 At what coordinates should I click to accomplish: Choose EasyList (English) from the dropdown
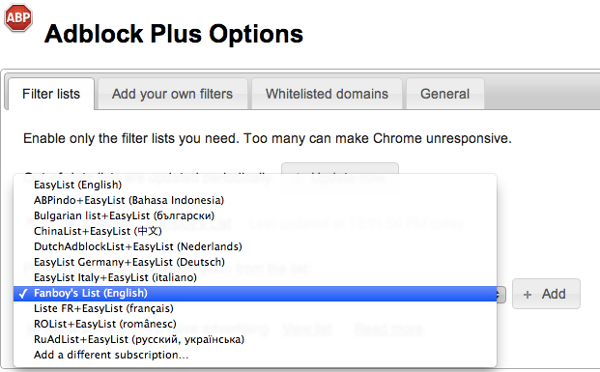click(x=255, y=185)
